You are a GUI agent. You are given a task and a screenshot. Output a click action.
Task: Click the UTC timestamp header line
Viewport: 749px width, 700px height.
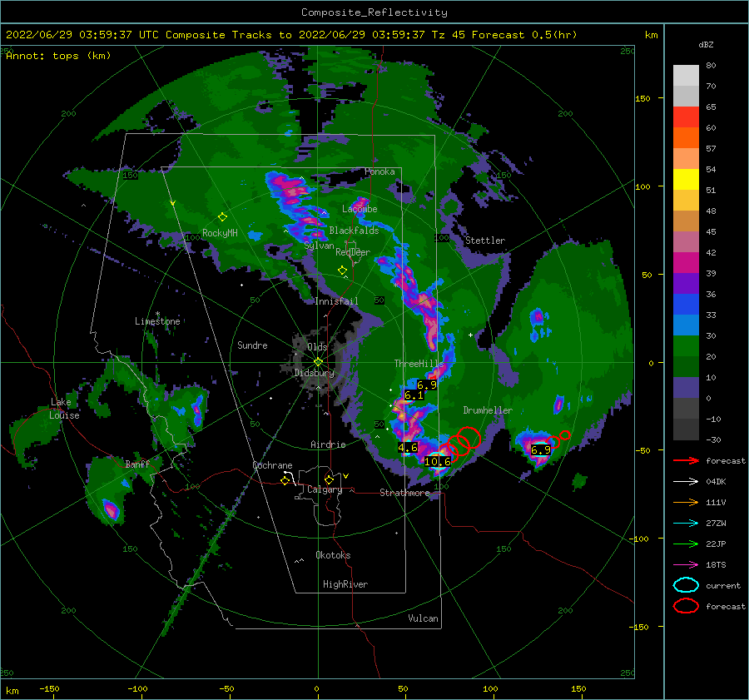tap(291, 35)
